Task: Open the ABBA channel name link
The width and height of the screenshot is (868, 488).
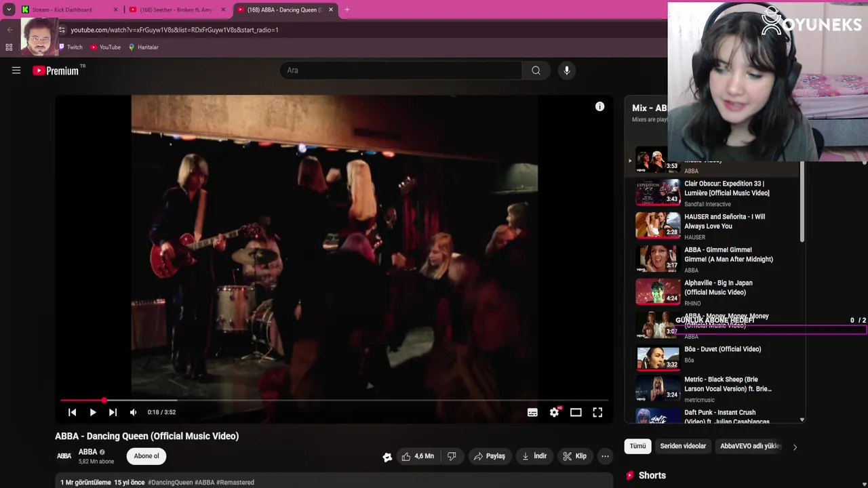Action: [x=87, y=452]
